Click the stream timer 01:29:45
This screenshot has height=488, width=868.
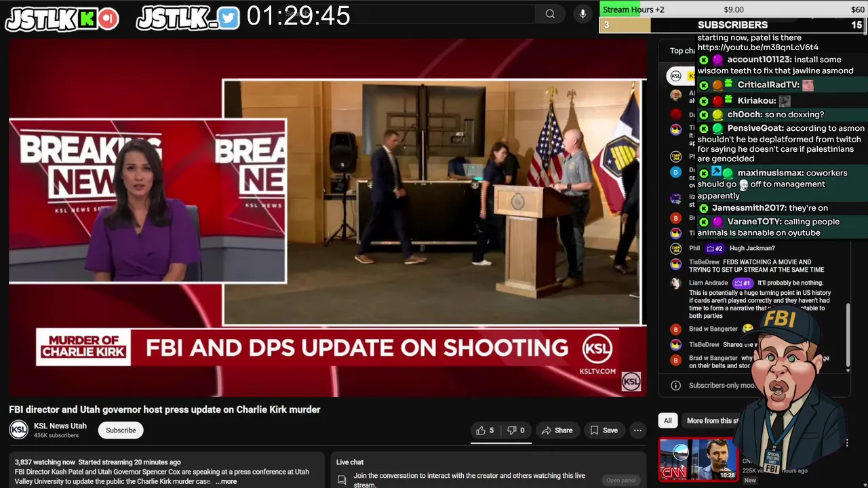[298, 16]
